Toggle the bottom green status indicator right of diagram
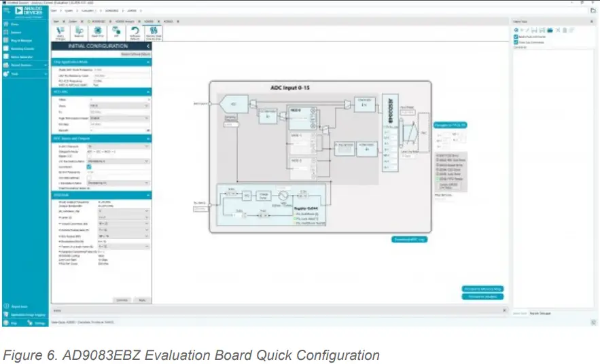This screenshot has height=364, width=600. point(438,179)
